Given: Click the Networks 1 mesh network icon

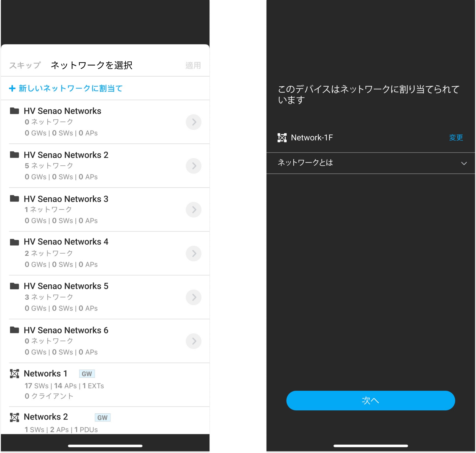Looking at the screenshot, I should click(15, 373).
